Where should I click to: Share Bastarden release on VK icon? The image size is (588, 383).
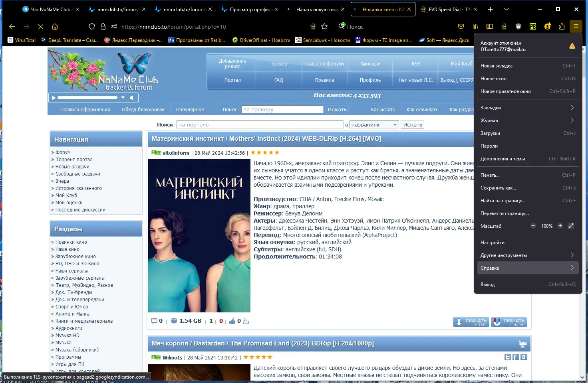523,357
